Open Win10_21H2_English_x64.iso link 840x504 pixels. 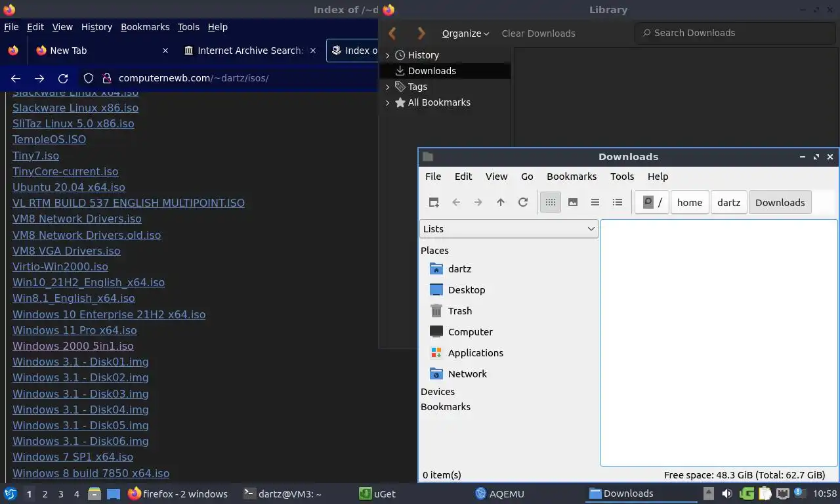(89, 282)
